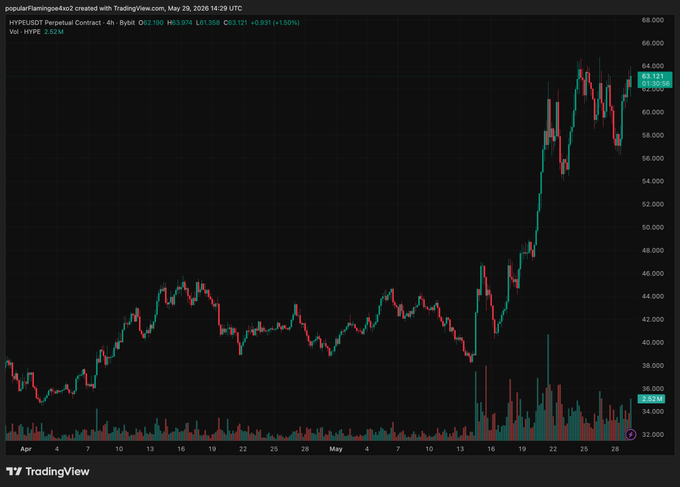The width and height of the screenshot is (680, 487).
Task: Click the 36.000 price axis label
Action: [x=652, y=389]
